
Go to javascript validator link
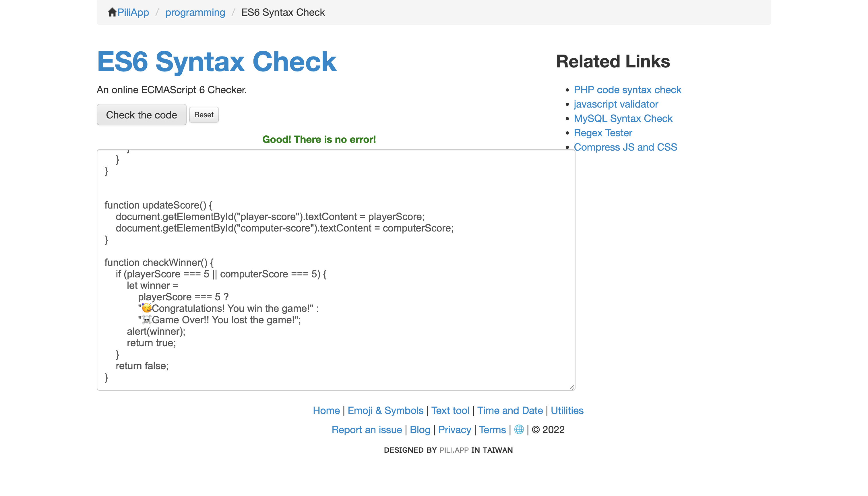point(615,104)
